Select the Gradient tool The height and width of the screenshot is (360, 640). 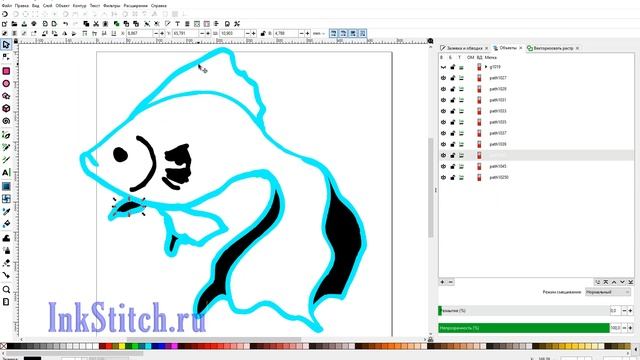pyautogui.click(x=6, y=186)
